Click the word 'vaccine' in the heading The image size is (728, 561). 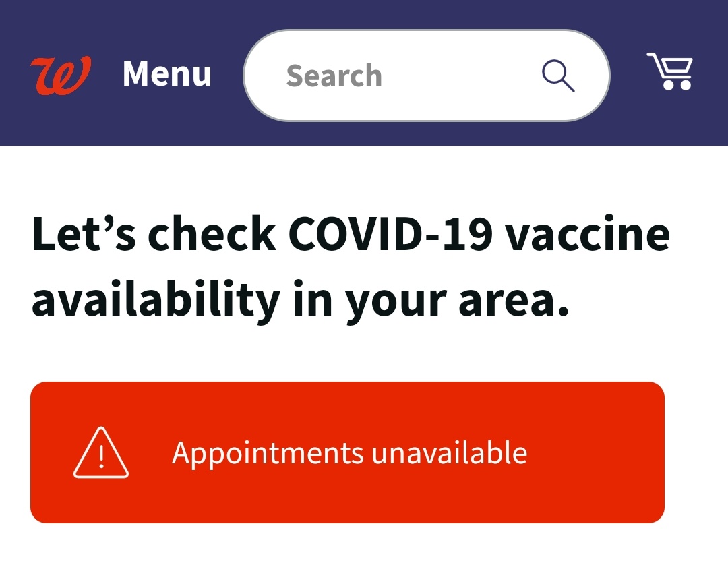tap(588, 235)
